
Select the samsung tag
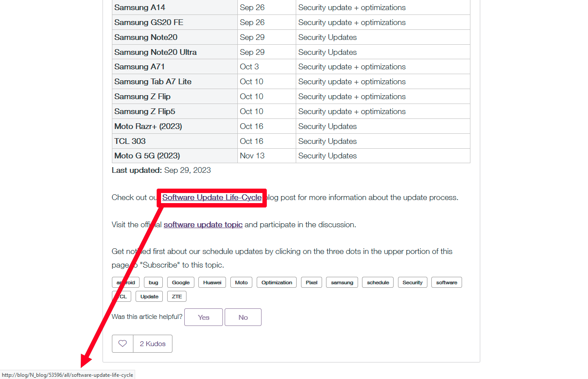point(342,282)
